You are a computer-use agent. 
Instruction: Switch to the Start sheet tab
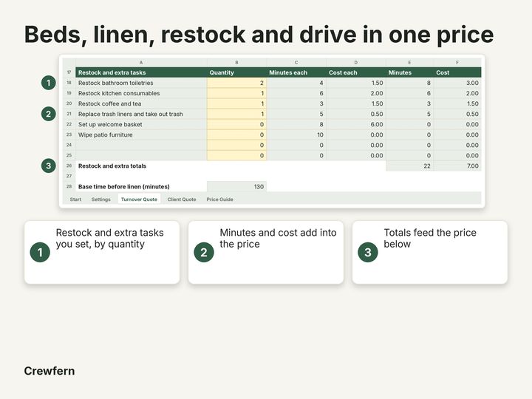coord(75,199)
